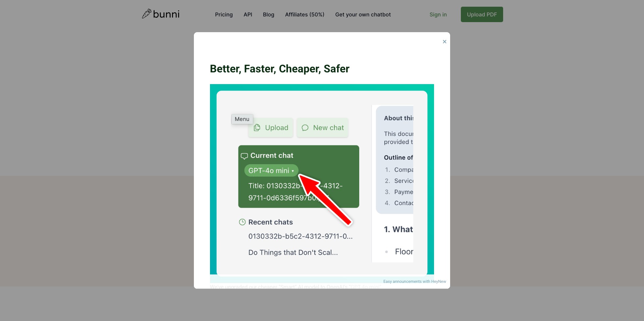Open Affiliates (50%) page
The width and height of the screenshot is (644, 321).
(x=305, y=14)
